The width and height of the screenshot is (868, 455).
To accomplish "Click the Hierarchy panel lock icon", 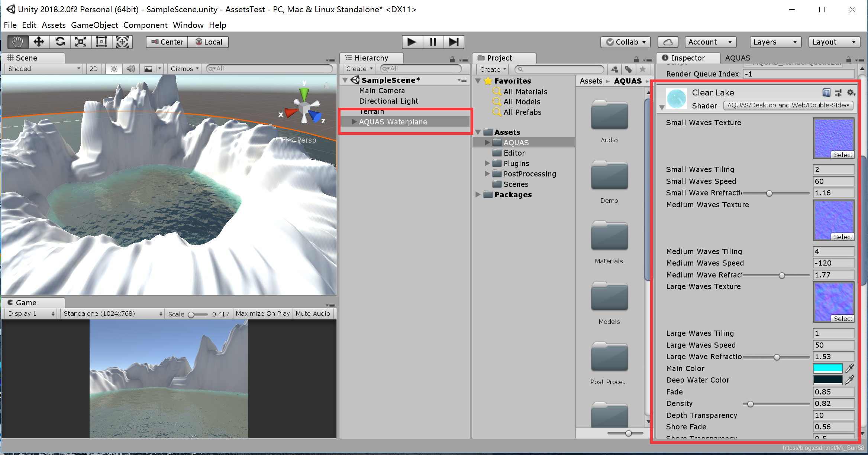I will pyautogui.click(x=452, y=59).
